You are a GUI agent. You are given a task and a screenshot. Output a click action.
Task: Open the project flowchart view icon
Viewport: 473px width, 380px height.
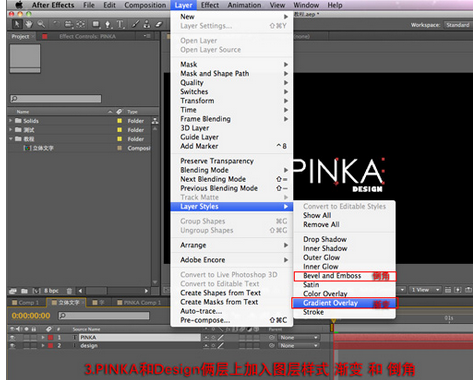tap(155, 121)
